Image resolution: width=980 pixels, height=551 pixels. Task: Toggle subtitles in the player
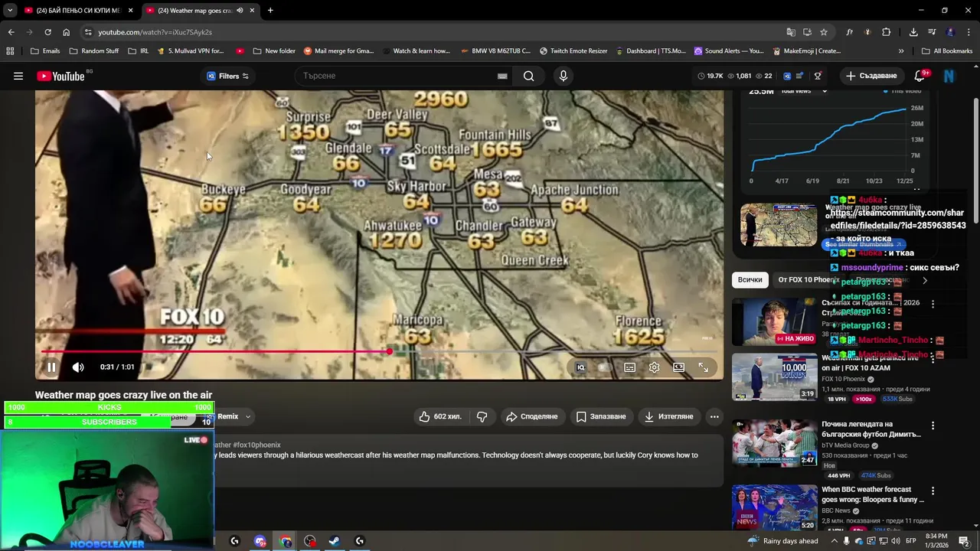[629, 367]
